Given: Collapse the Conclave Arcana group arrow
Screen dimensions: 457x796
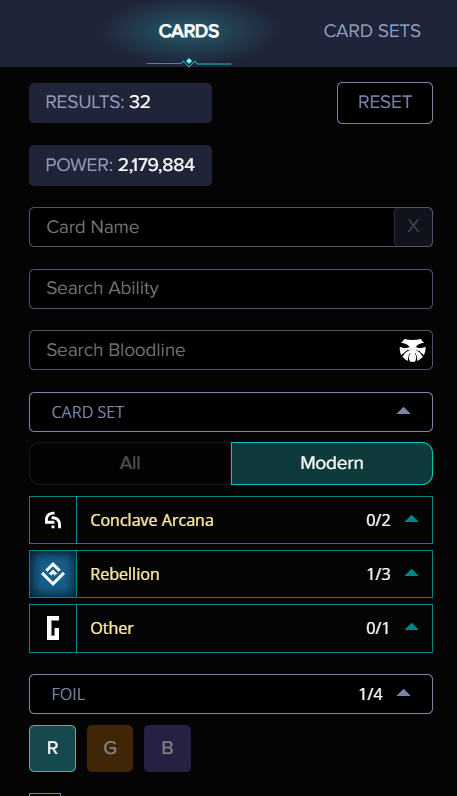Looking at the screenshot, I should (x=411, y=519).
